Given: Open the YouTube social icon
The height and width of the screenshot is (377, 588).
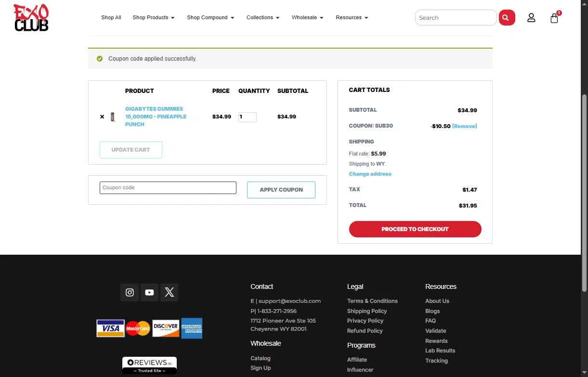Looking at the screenshot, I should coord(149,292).
